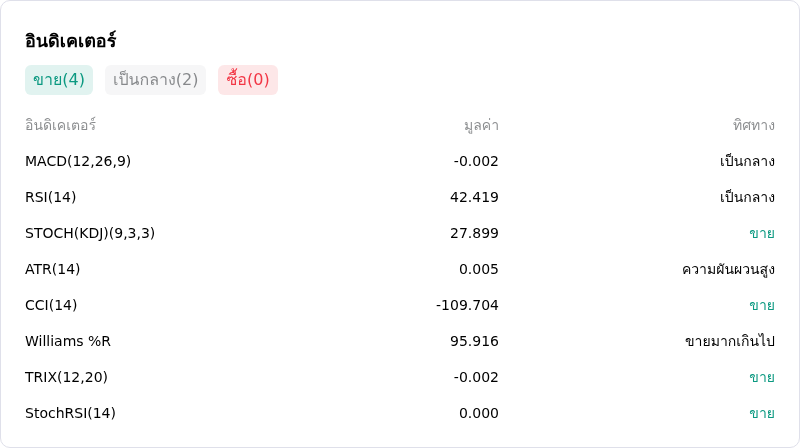The width and height of the screenshot is (800, 448).
Task: Click the CCI(14) indicator label
Action: click(51, 305)
